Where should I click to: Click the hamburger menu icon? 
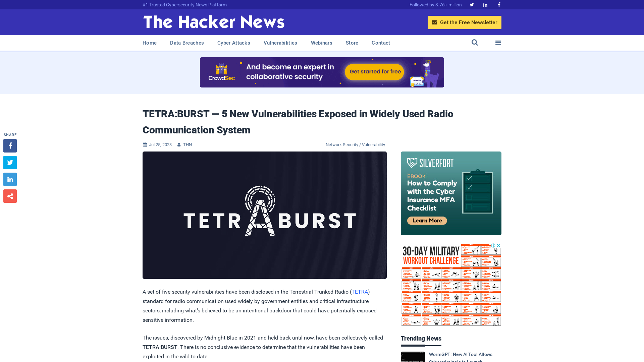click(498, 43)
